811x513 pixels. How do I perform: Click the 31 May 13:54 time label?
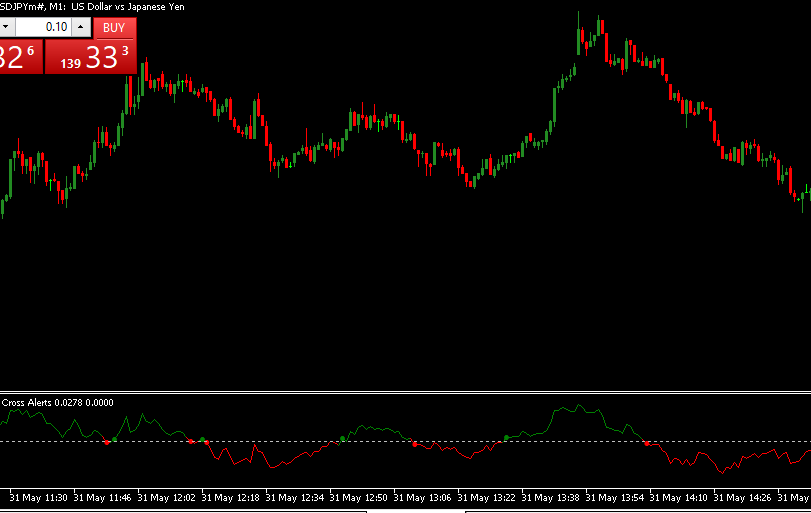pyautogui.click(x=615, y=497)
